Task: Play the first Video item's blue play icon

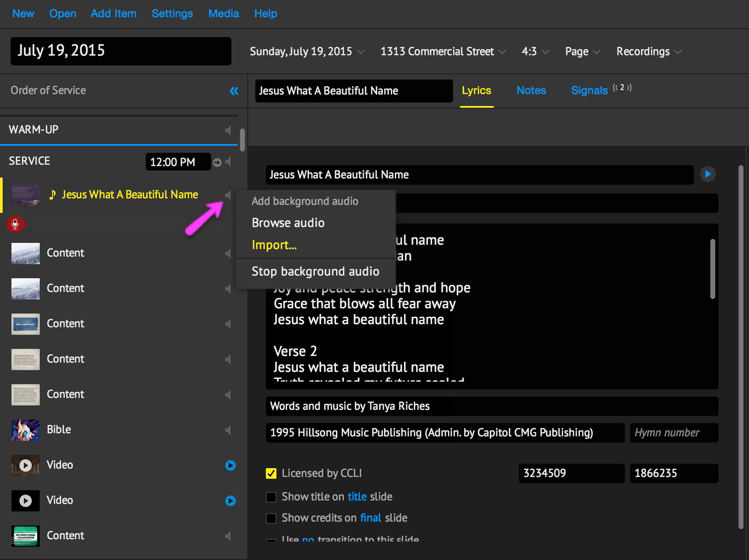Action: pyautogui.click(x=230, y=465)
